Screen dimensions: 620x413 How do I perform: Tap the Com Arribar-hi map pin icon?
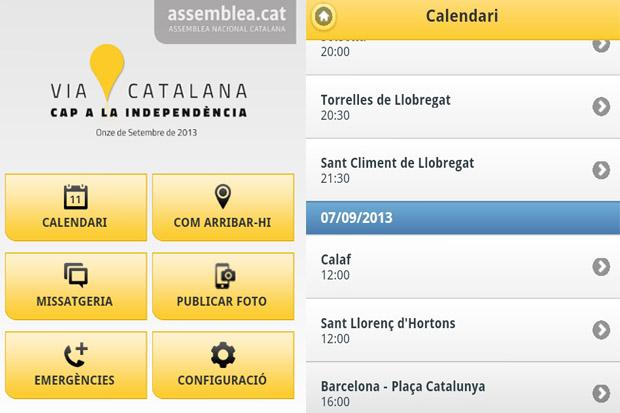pyautogui.click(x=223, y=196)
